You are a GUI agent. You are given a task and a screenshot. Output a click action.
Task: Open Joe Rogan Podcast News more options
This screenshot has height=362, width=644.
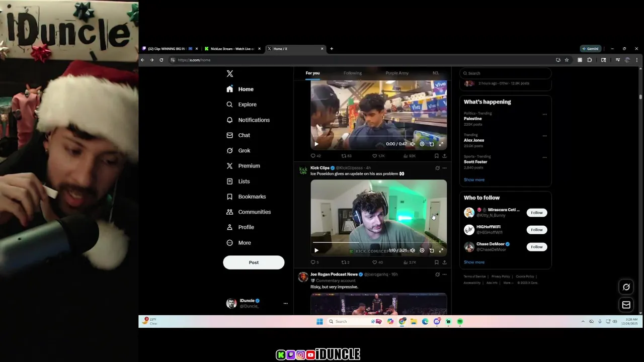[x=444, y=275]
